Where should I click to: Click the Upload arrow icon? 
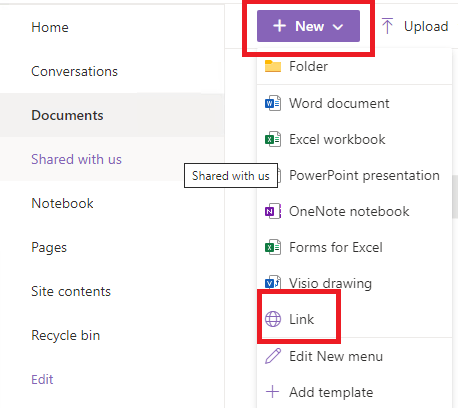pyautogui.click(x=387, y=26)
